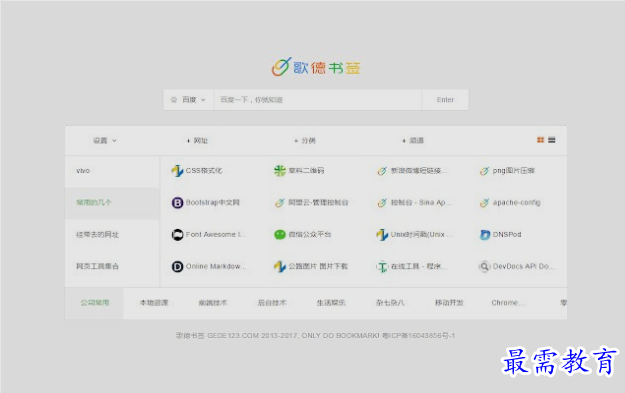Select the 经常去的网址 category
The width and height of the screenshot is (625, 393).
click(x=112, y=234)
